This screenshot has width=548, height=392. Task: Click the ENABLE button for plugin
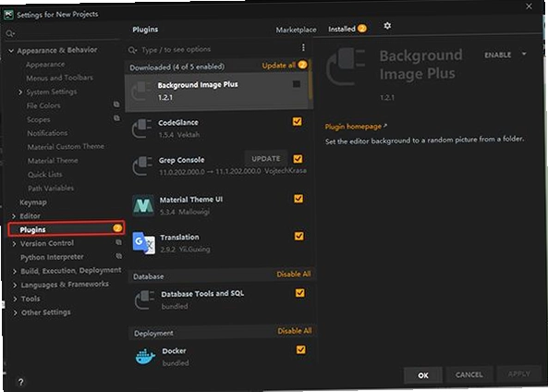pos(498,55)
